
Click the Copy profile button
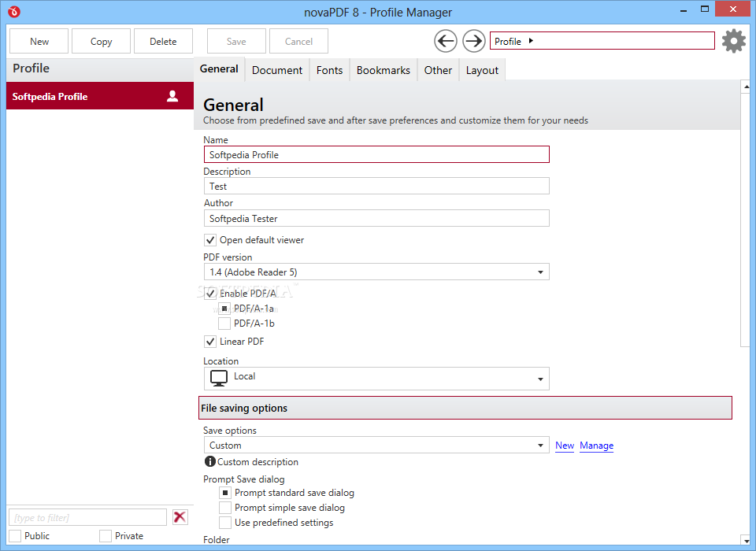102,41
